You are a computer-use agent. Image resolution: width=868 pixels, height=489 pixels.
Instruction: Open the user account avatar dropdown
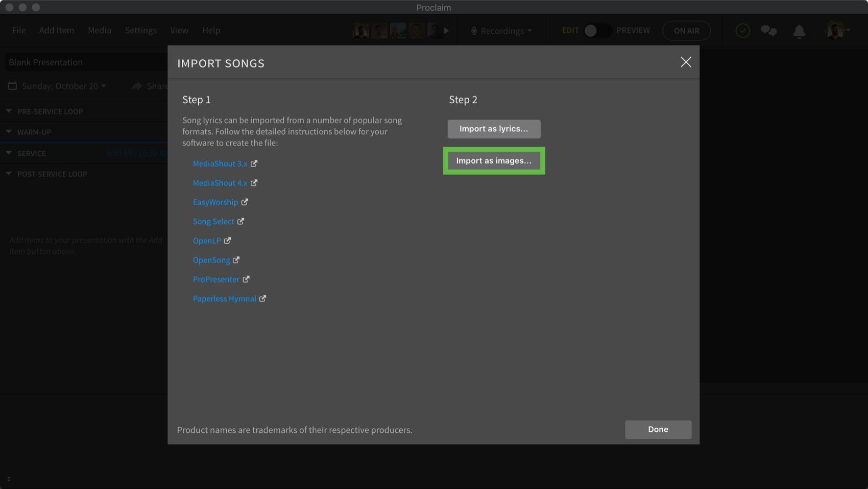(837, 31)
